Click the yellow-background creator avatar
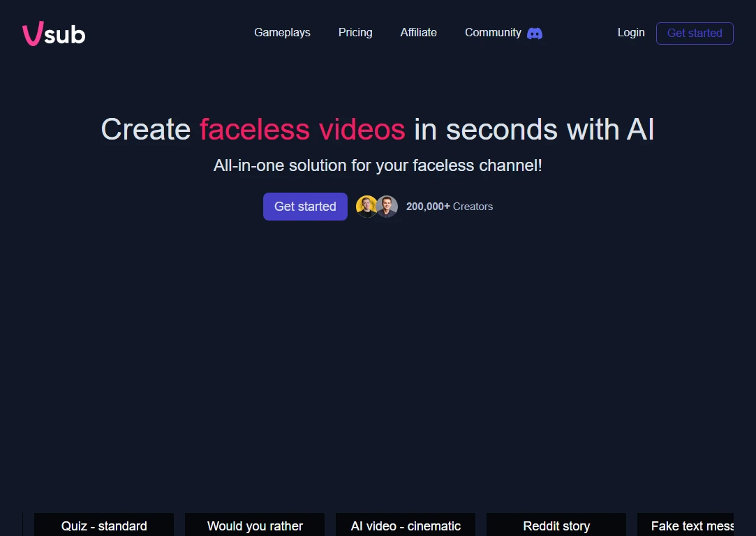 tap(366, 207)
